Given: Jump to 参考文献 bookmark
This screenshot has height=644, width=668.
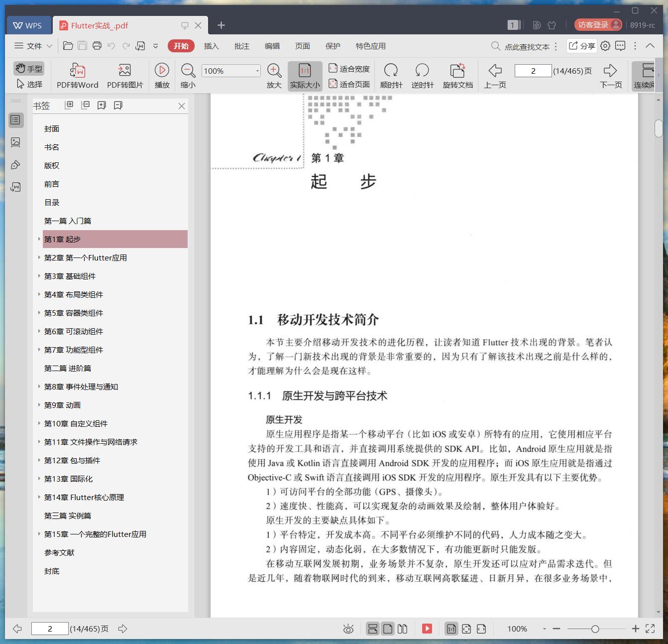Looking at the screenshot, I should (59, 552).
